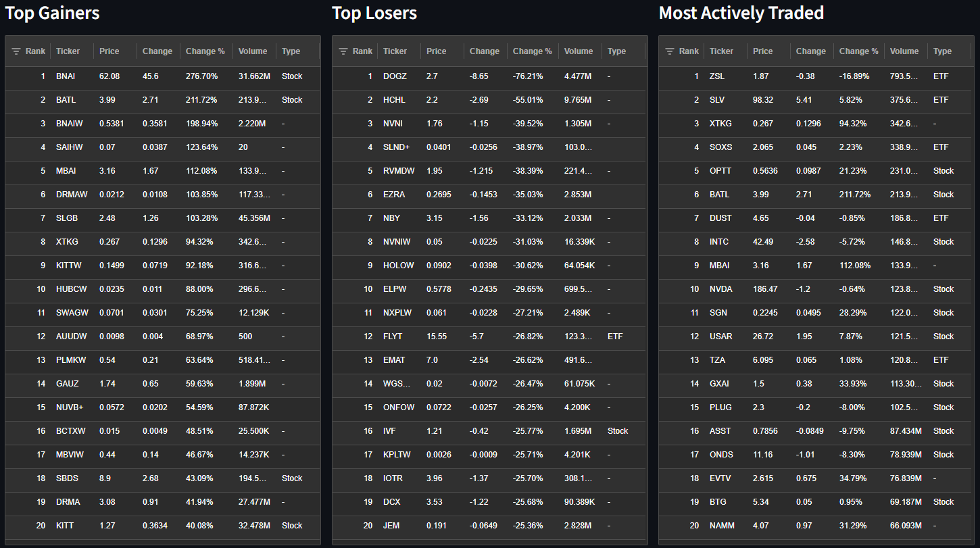The width and height of the screenshot is (980, 548).
Task: Sort Most Actively Traded by Type header
Action: click(x=943, y=51)
